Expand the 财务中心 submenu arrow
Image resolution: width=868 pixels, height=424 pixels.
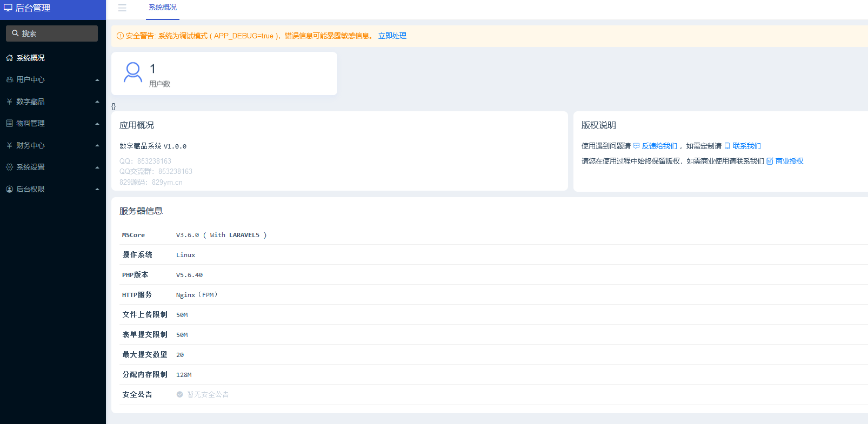[x=97, y=145]
